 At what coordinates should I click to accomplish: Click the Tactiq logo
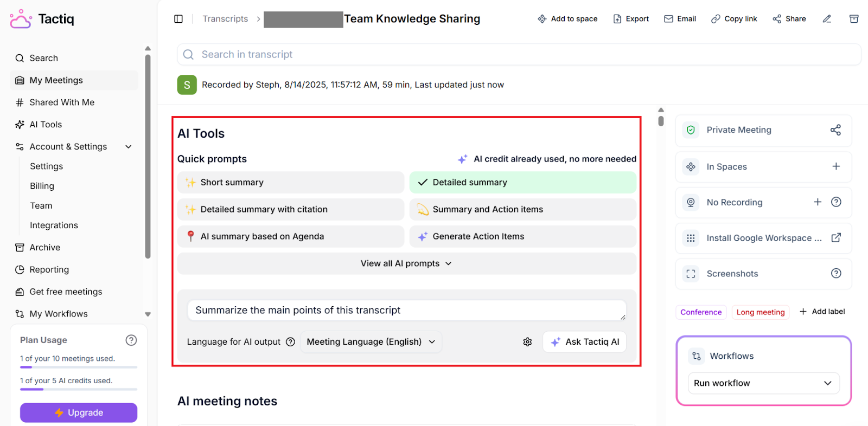click(x=42, y=19)
